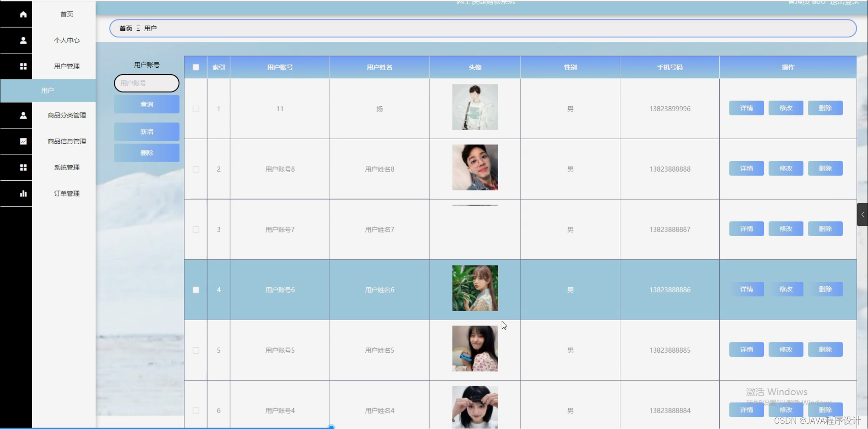Click the avatar image of 用户账号4
This screenshot has width=868, height=429.
click(x=475, y=407)
